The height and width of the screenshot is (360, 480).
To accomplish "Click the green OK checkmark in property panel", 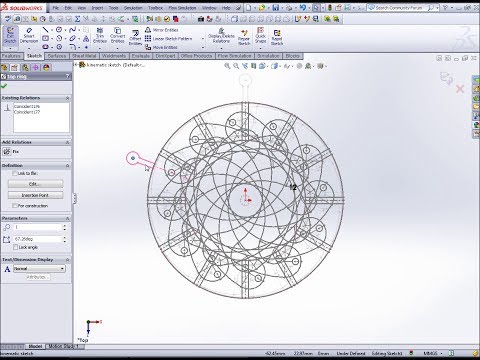I will coord(4,86).
